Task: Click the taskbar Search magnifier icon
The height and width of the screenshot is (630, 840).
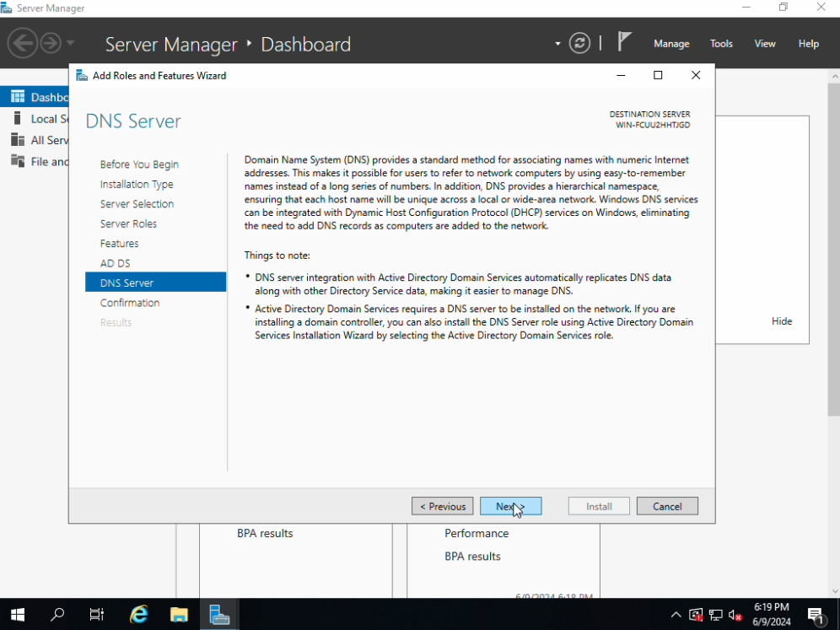Action: (57, 614)
